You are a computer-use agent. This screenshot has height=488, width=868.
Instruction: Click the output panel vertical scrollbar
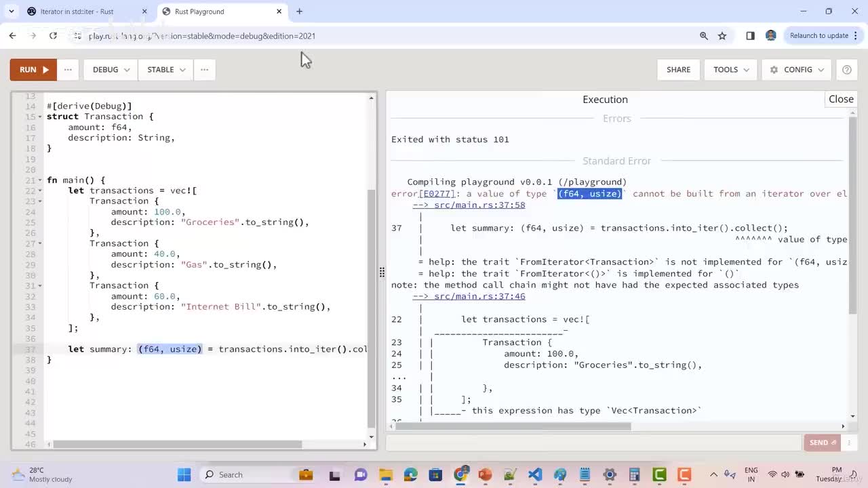point(853,216)
